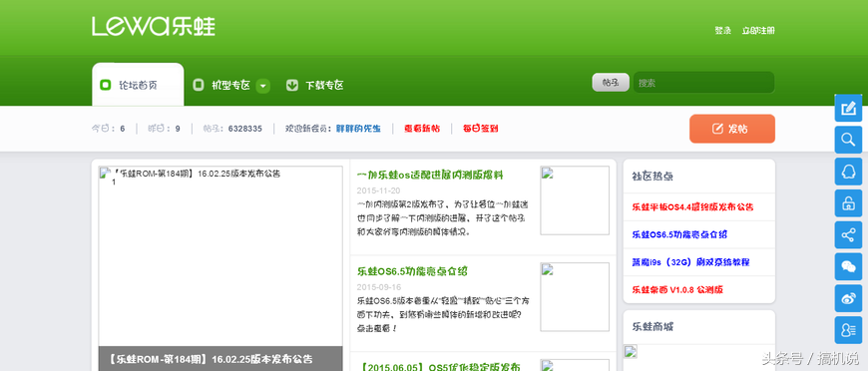This screenshot has height=371, width=868.
Task: Click the orange 发帖 post button
Action: click(732, 129)
